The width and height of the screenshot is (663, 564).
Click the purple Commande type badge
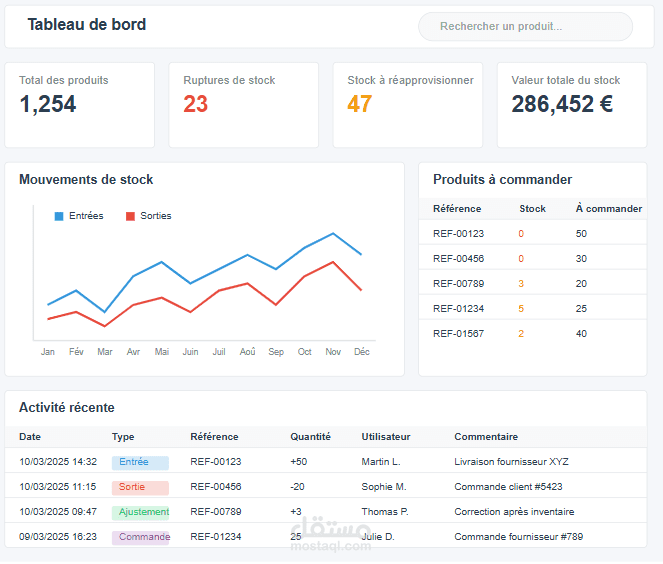pyautogui.click(x=141, y=537)
